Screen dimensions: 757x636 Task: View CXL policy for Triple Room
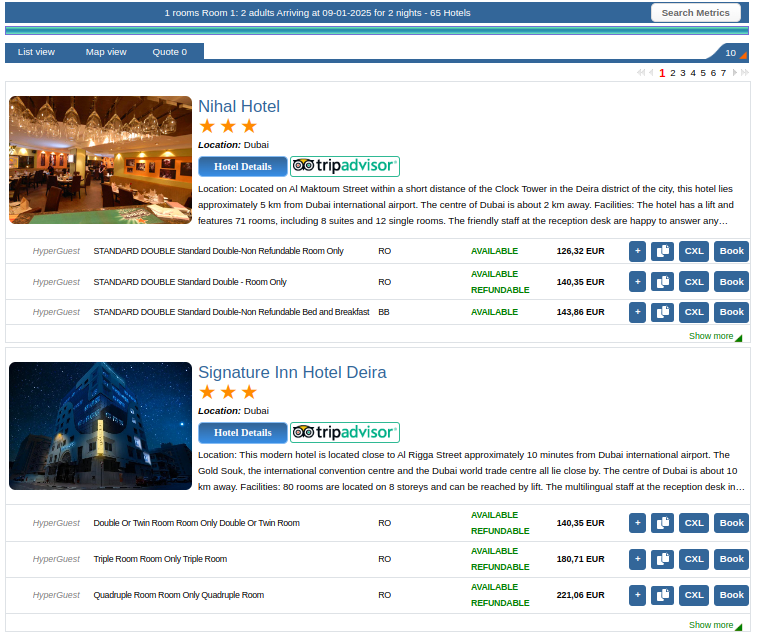click(x=694, y=559)
